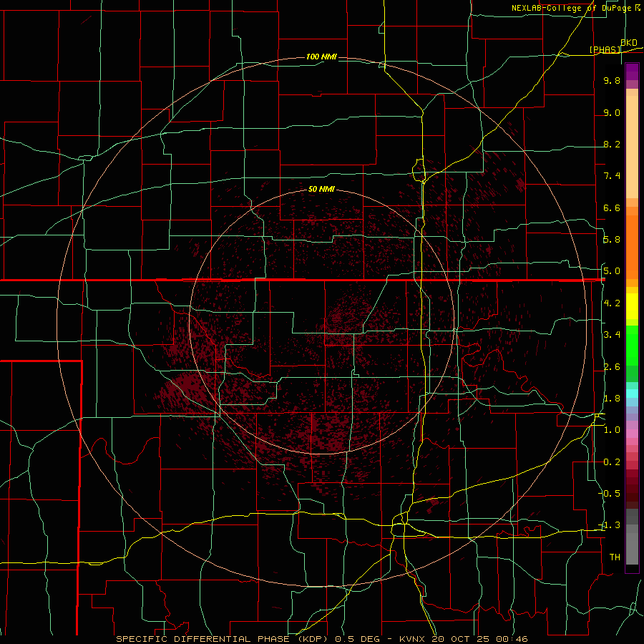This screenshot has height=644, width=644.
Task: Click the 4.2 value on the color scale
Action: click(x=612, y=303)
